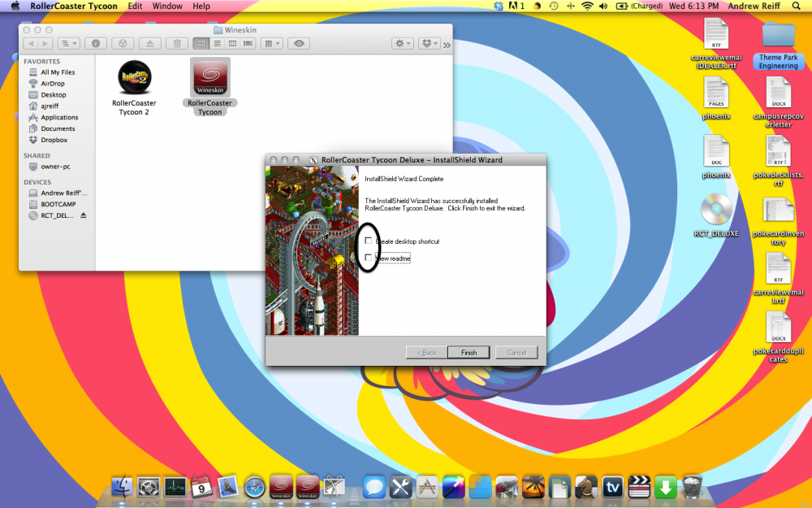This screenshot has width=812, height=508.
Task: Select the Wineskin RollerCoaster Tycoon app
Action: (209, 78)
